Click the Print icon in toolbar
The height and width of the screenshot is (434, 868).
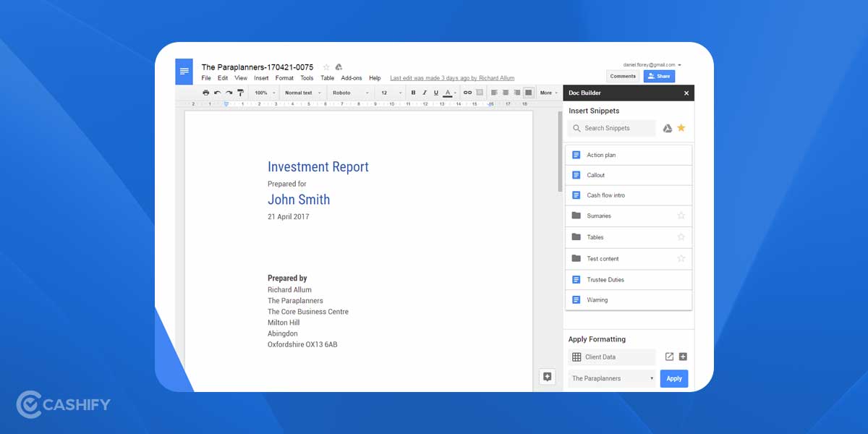coord(205,93)
